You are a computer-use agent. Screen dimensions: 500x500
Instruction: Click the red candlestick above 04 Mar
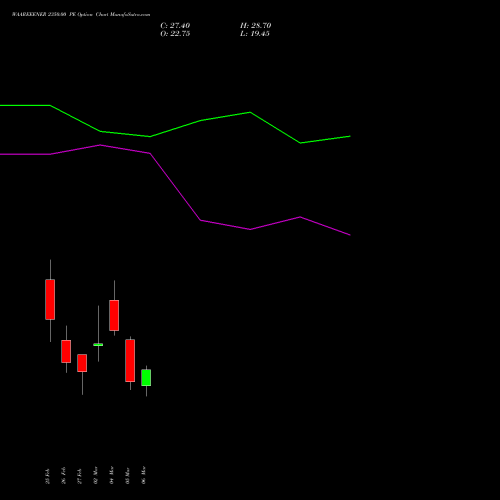[114, 315]
